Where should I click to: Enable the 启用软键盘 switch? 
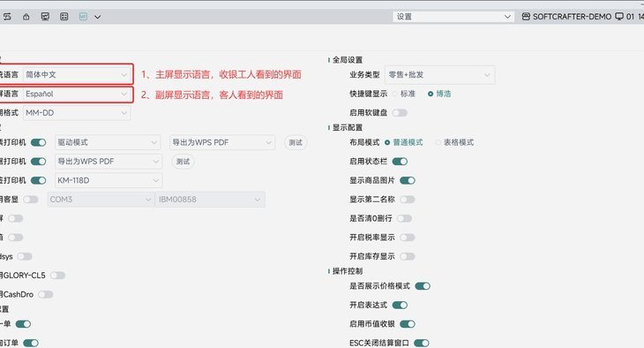tap(400, 113)
